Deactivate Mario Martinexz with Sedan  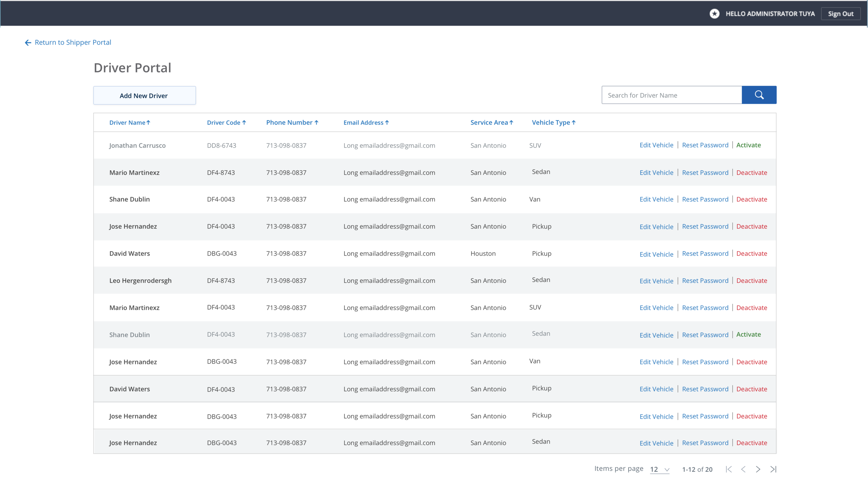(x=752, y=173)
